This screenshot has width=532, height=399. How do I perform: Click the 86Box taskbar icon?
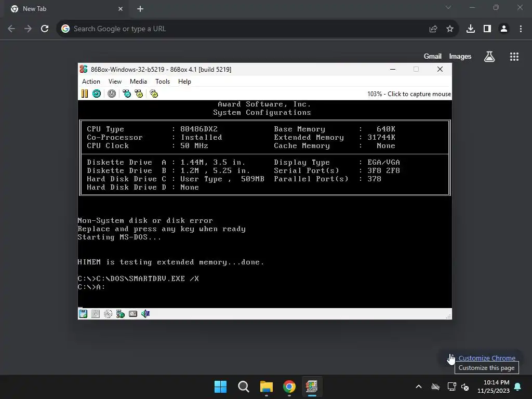[x=312, y=387]
